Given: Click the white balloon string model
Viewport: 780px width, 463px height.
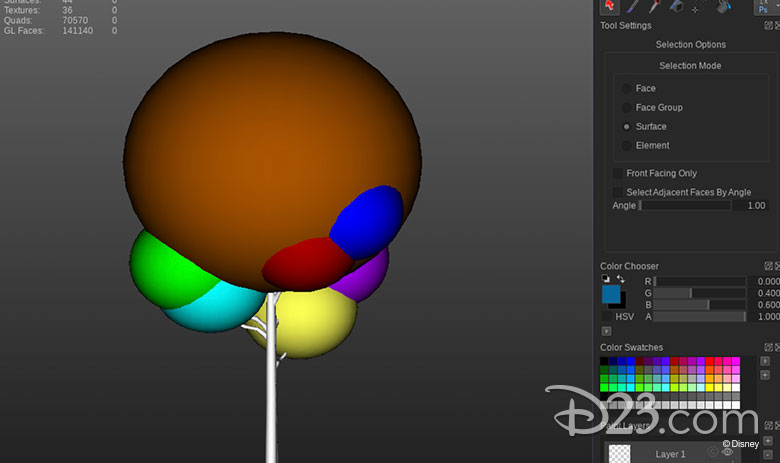Looking at the screenshot, I should click(271, 388).
